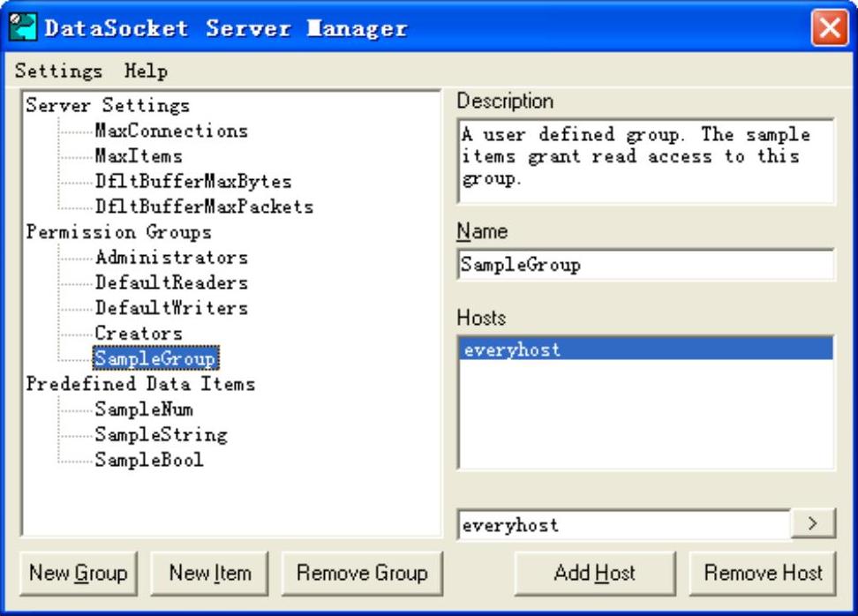858x616 pixels.
Task: Select the DefaultWriters group
Action: [171, 307]
